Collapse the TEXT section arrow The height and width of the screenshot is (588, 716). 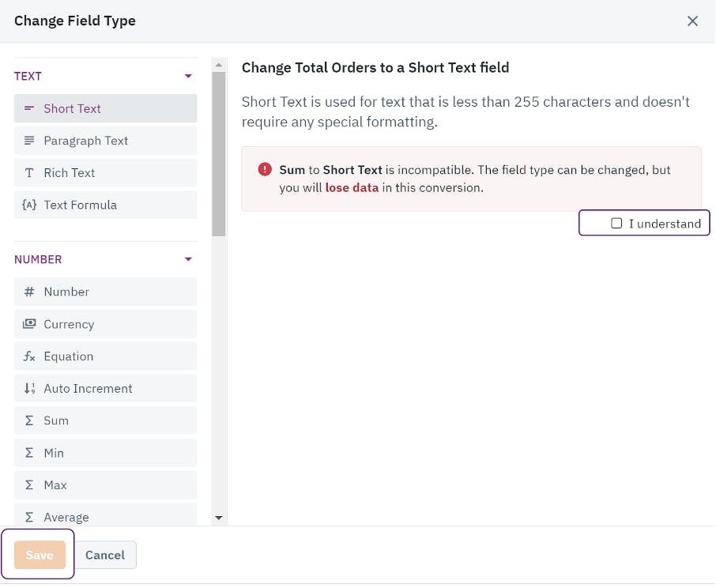point(188,76)
